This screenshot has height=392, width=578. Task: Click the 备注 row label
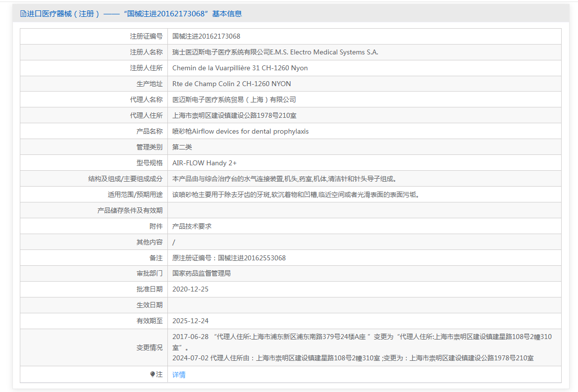tap(156, 258)
